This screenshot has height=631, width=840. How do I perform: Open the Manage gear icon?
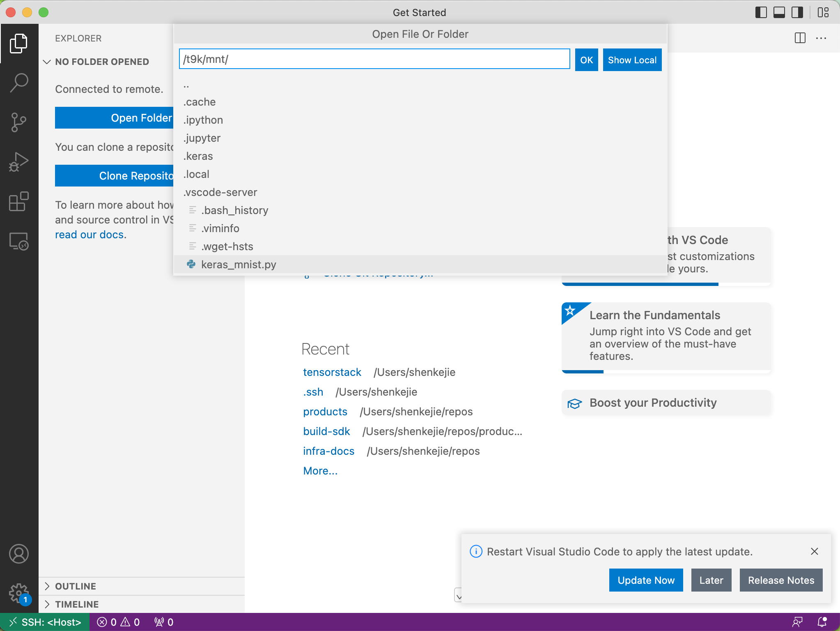click(x=19, y=593)
